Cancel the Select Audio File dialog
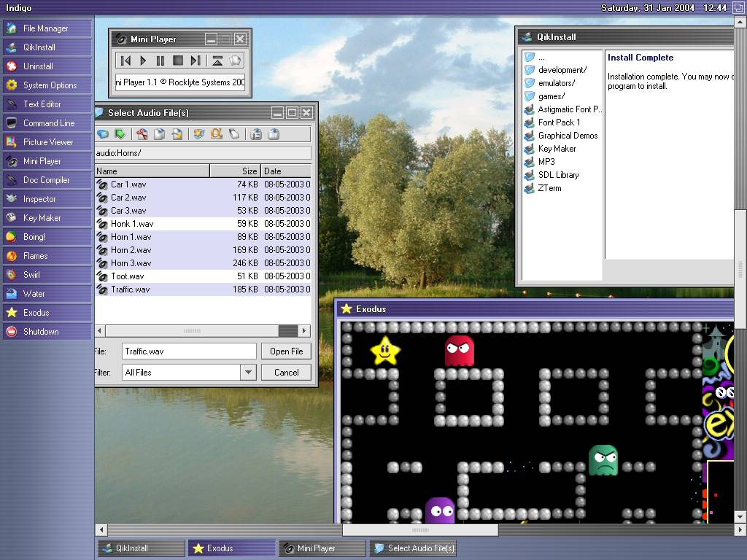 point(286,373)
